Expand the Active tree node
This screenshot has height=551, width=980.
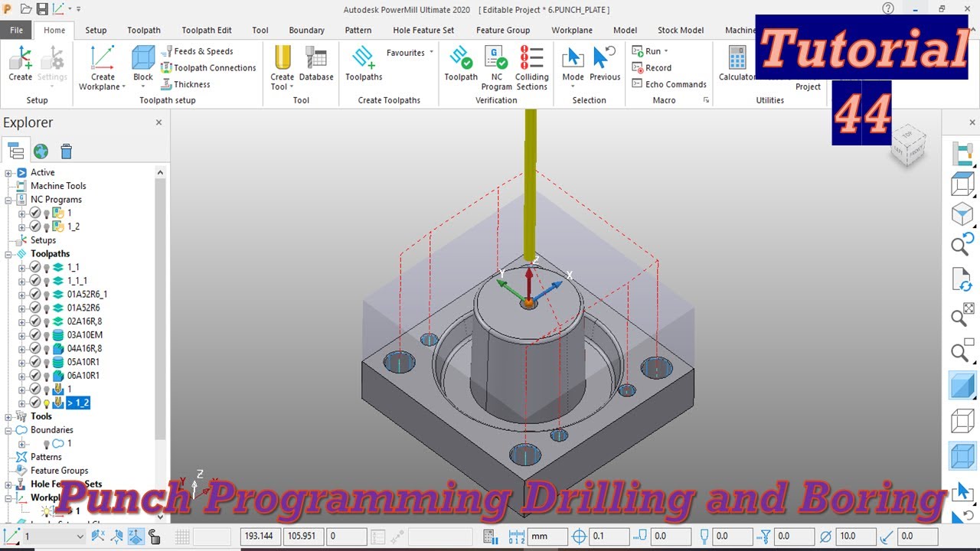[x=8, y=173]
